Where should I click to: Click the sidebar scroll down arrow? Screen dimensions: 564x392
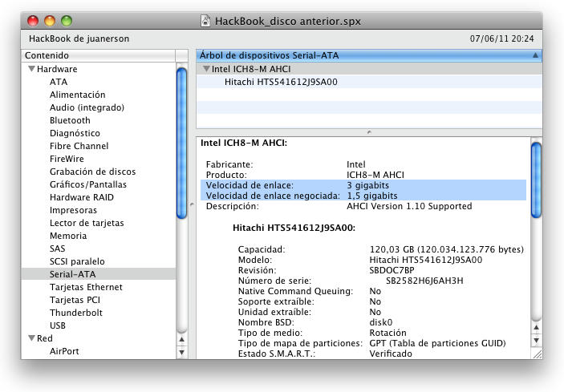pyautogui.click(x=181, y=353)
